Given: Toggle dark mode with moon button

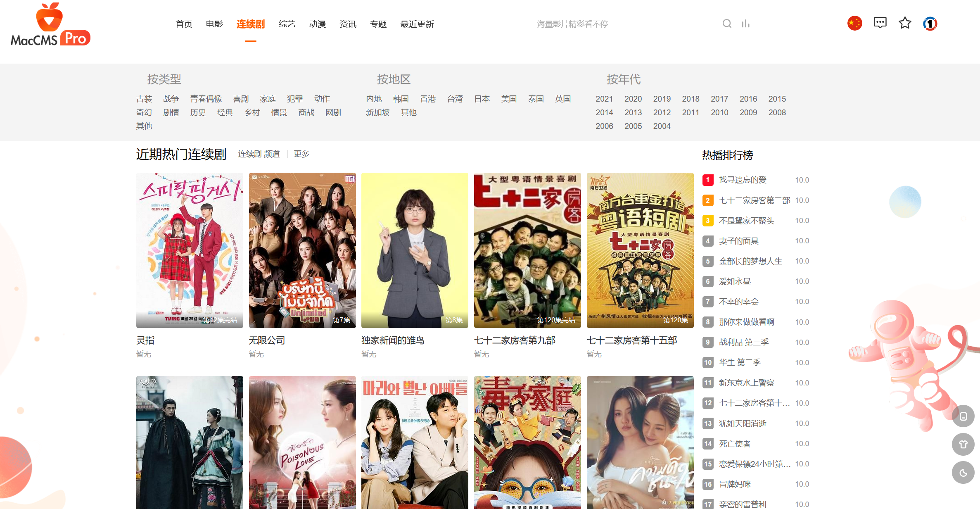Looking at the screenshot, I should [963, 473].
